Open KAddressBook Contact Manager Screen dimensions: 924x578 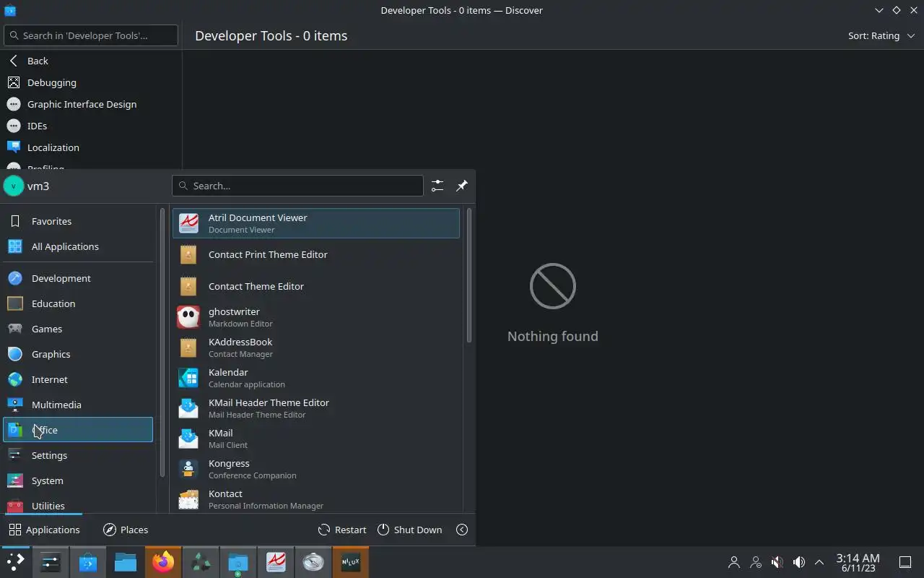315,348
